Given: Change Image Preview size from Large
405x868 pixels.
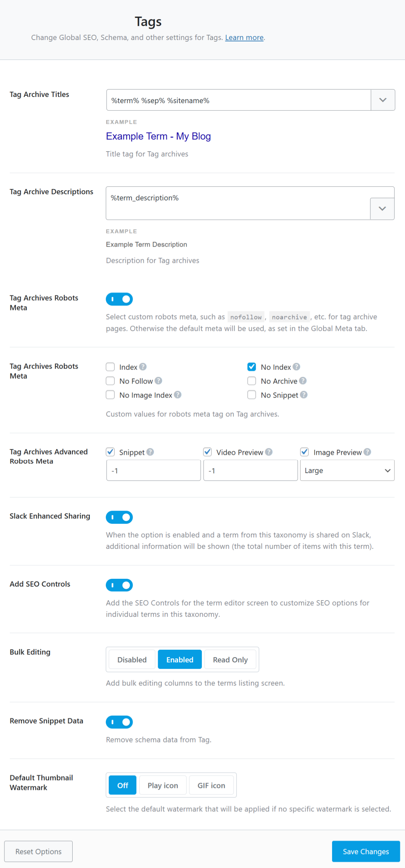Looking at the screenshot, I should tap(347, 470).
